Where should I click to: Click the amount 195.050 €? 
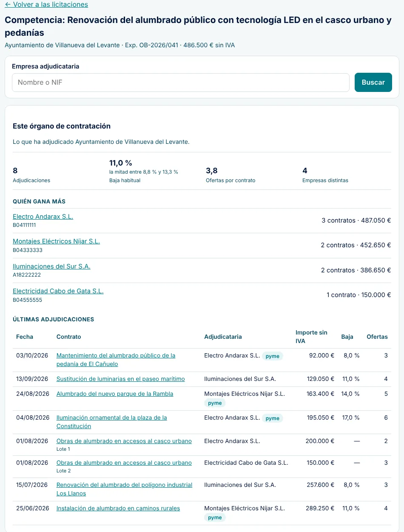click(321, 418)
